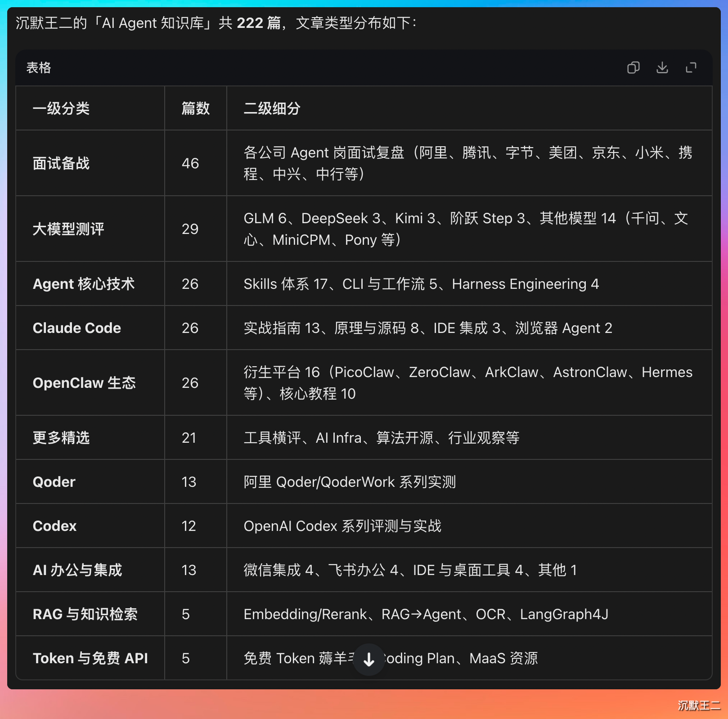This screenshot has width=728, height=719.
Task: Click the 更多精选 row label
Action: pos(61,437)
